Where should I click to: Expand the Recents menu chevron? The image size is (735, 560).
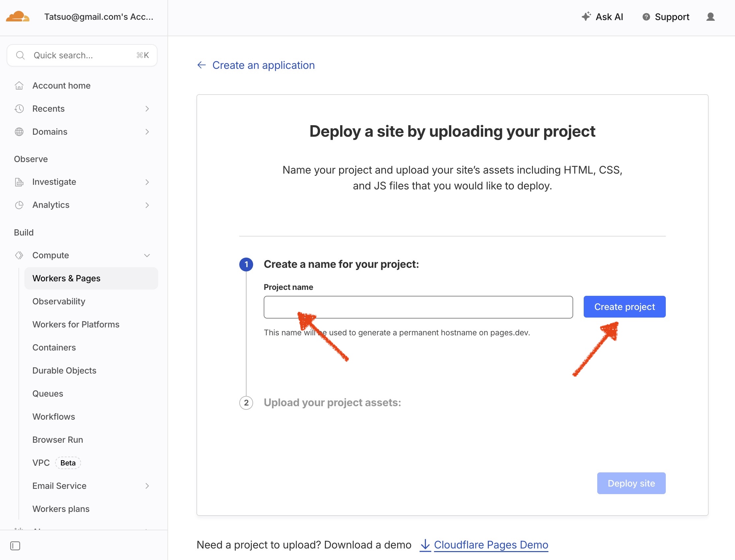tap(147, 109)
